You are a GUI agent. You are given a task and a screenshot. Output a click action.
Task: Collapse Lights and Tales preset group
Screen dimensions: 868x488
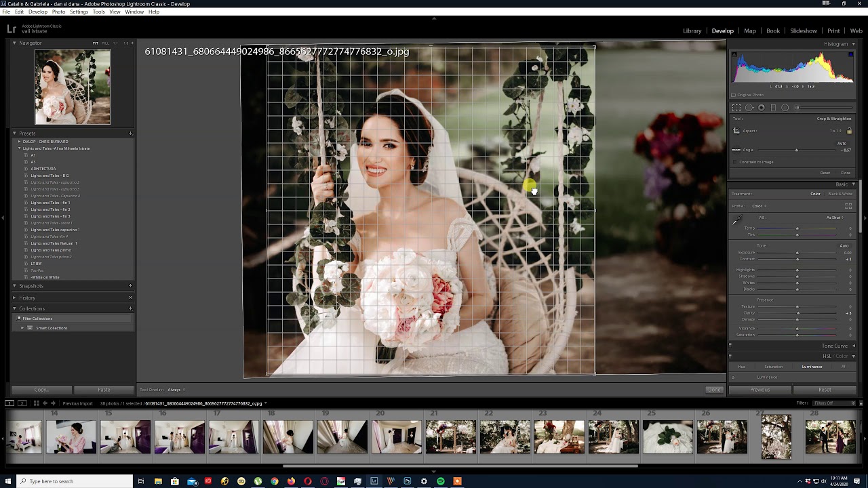[20, 148]
